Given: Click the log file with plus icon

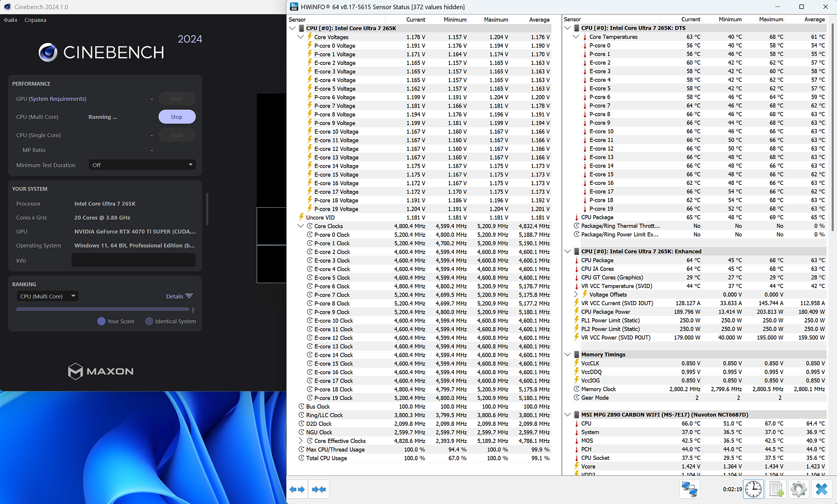Looking at the screenshot, I should click(776, 489).
